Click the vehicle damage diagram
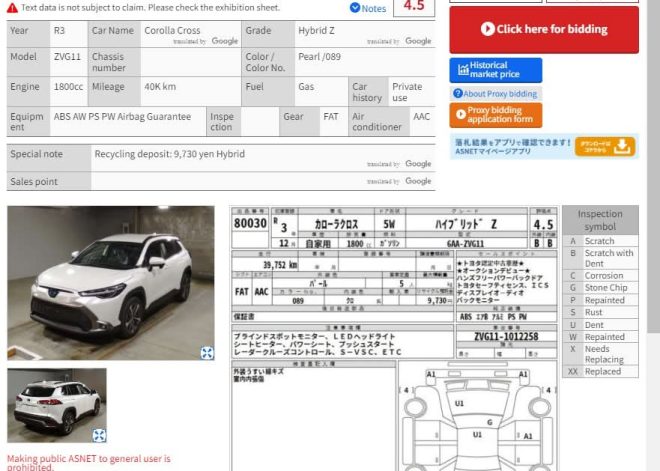 [x=477, y=418]
